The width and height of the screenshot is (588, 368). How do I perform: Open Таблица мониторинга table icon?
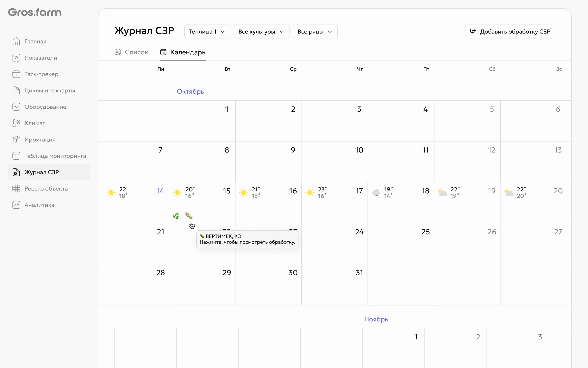16,156
